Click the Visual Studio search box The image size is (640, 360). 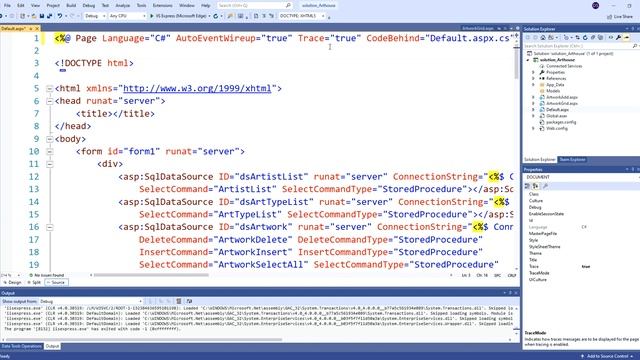click(254, 5)
